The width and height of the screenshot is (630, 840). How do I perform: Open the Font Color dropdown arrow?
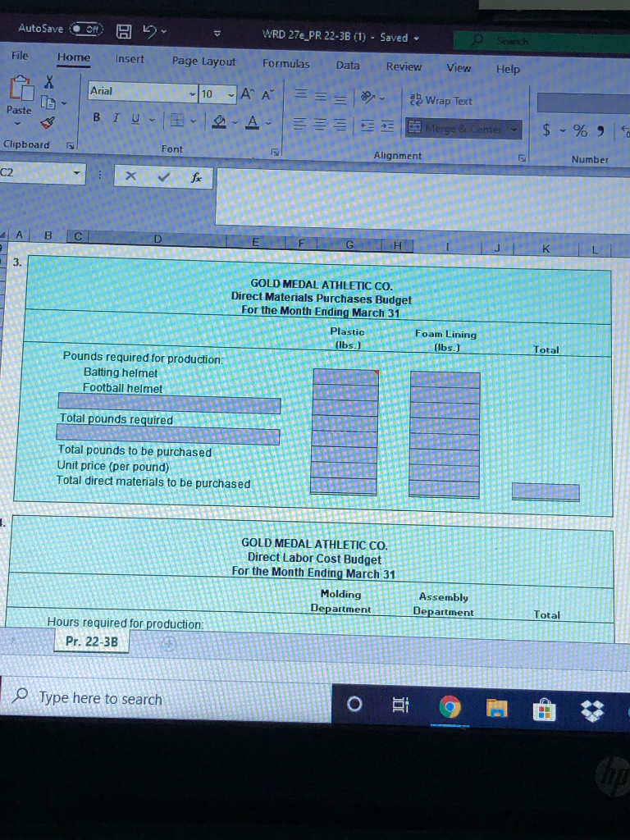click(x=268, y=125)
